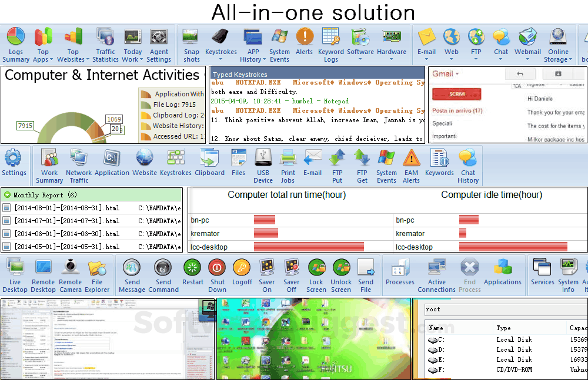Start Live Desktop monitoring
Image resolution: width=588 pixels, height=380 pixels.
pos(14,273)
